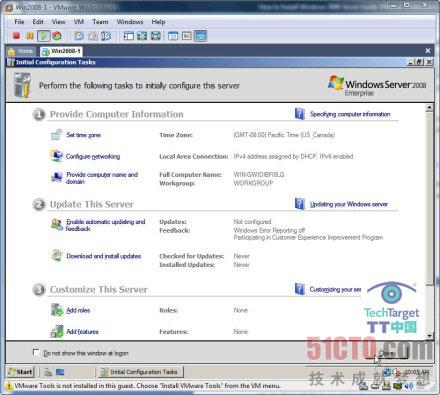Click help icon beside Updating your Windows server
Image resolution: width=440 pixels, height=395 pixels.
(300, 204)
